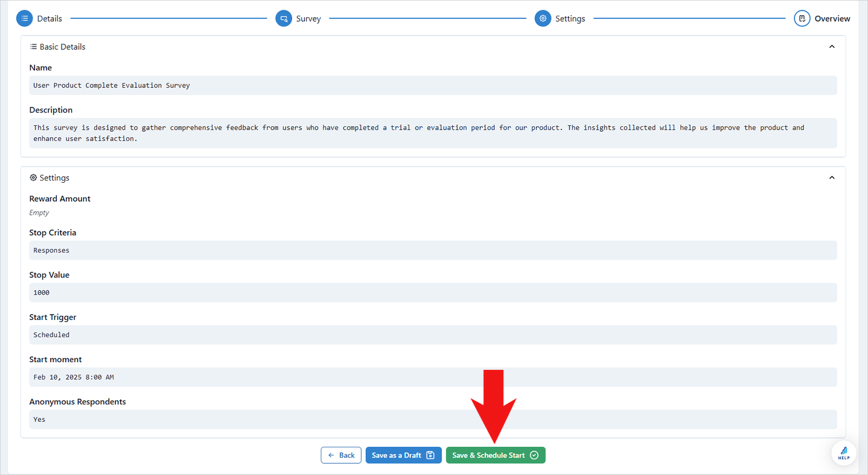Collapse the Basic Details section
The width and height of the screenshot is (868, 475).
pos(832,47)
